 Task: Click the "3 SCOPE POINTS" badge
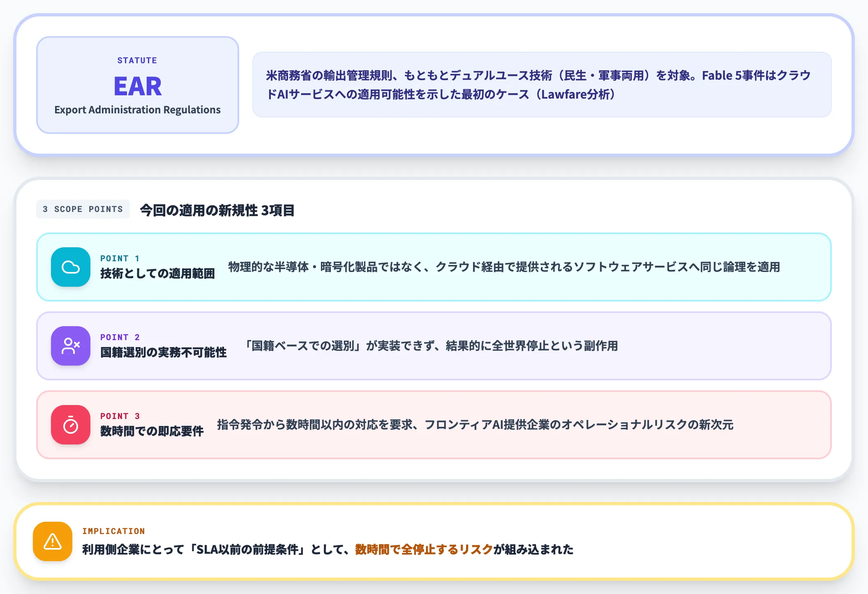click(83, 209)
